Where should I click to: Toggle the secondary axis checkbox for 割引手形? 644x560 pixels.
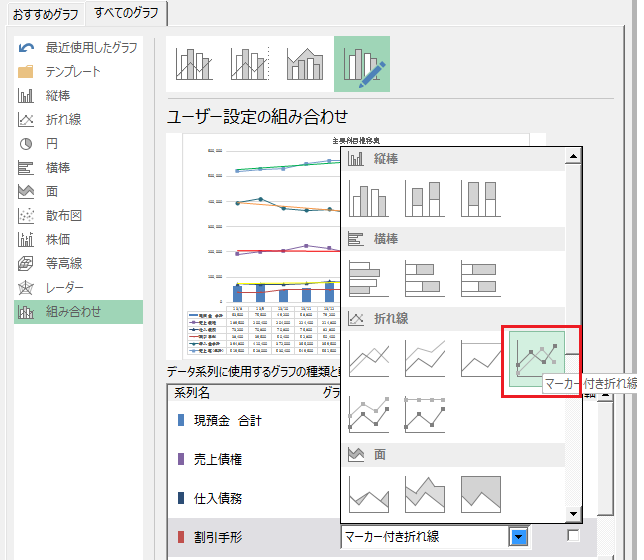(x=573, y=537)
